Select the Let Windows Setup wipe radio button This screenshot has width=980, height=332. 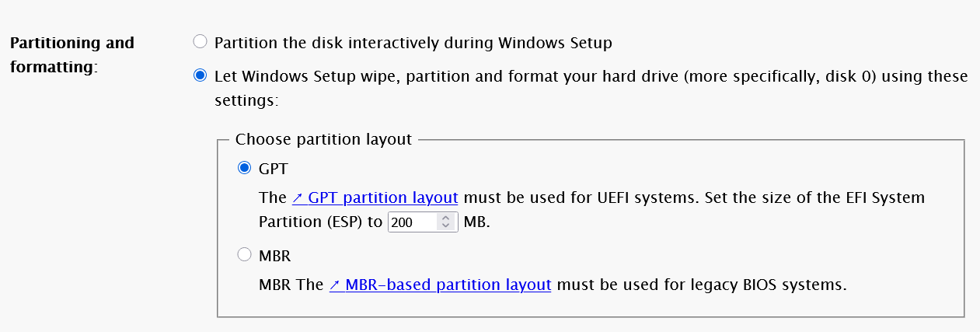pyautogui.click(x=200, y=75)
